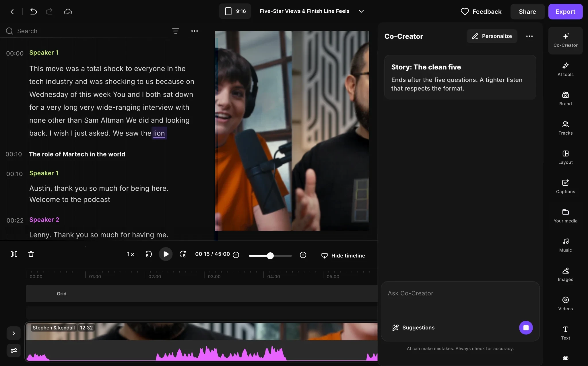Split clip at playhead
588x366 pixels.
pyautogui.click(x=14, y=254)
